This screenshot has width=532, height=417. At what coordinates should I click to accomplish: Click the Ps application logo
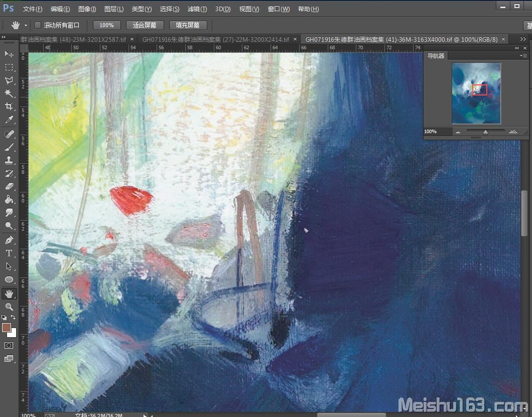8,8
